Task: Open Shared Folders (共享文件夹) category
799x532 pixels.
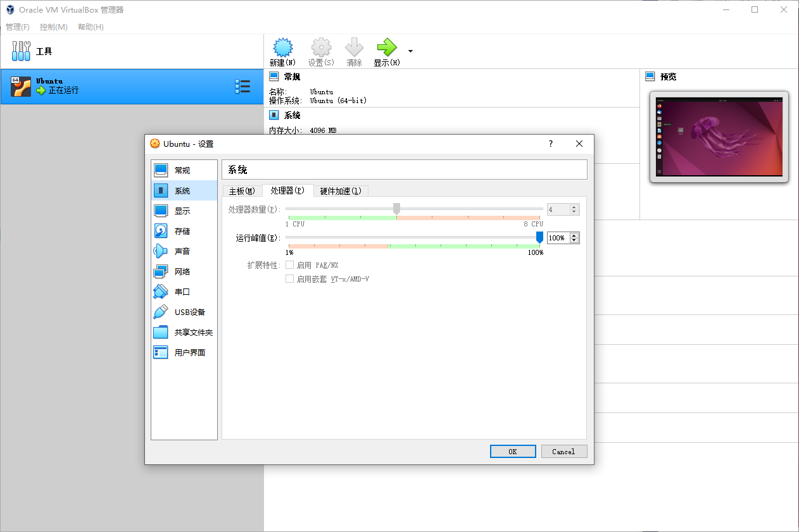Action: [184, 332]
